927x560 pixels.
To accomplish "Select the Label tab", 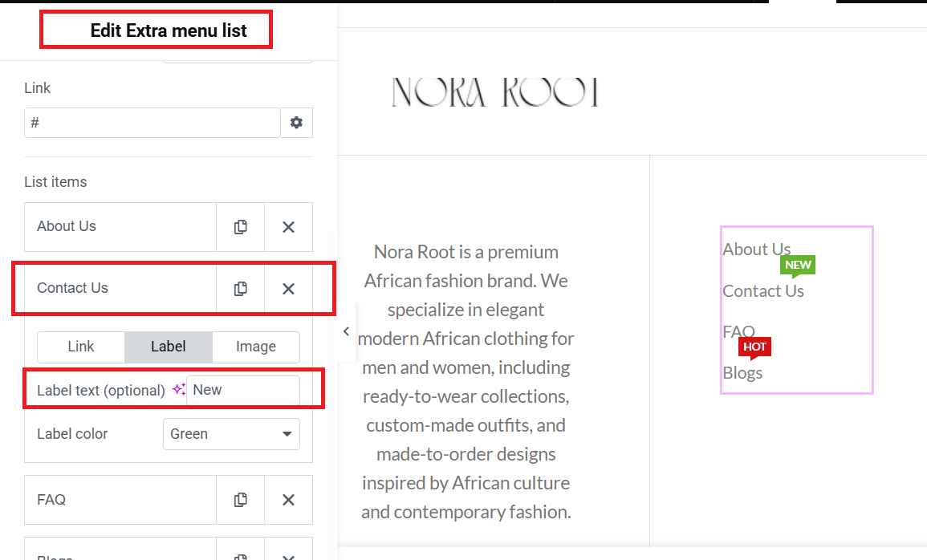I will click(168, 347).
